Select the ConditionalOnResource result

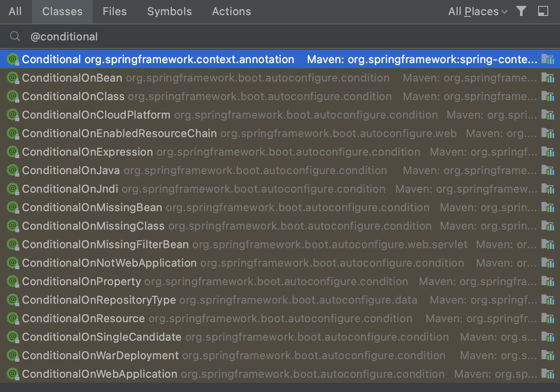(x=280, y=318)
